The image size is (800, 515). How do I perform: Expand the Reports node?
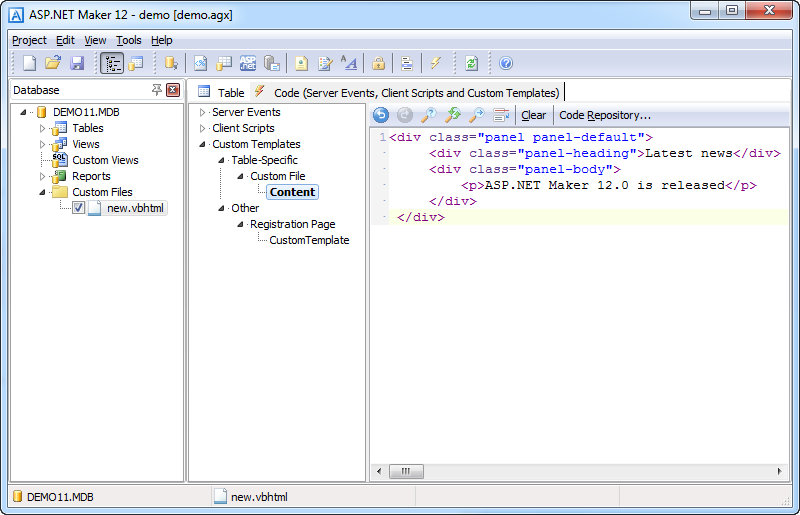42,177
